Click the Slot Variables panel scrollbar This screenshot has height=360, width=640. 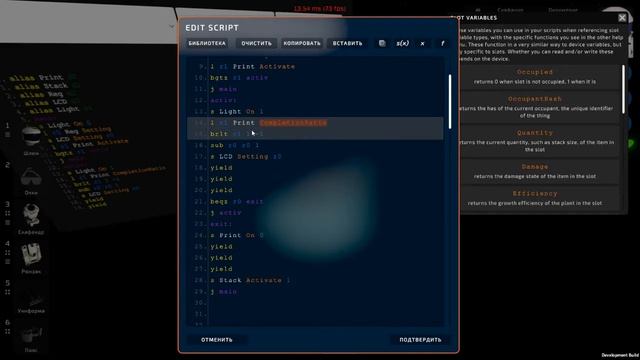click(x=623, y=89)
